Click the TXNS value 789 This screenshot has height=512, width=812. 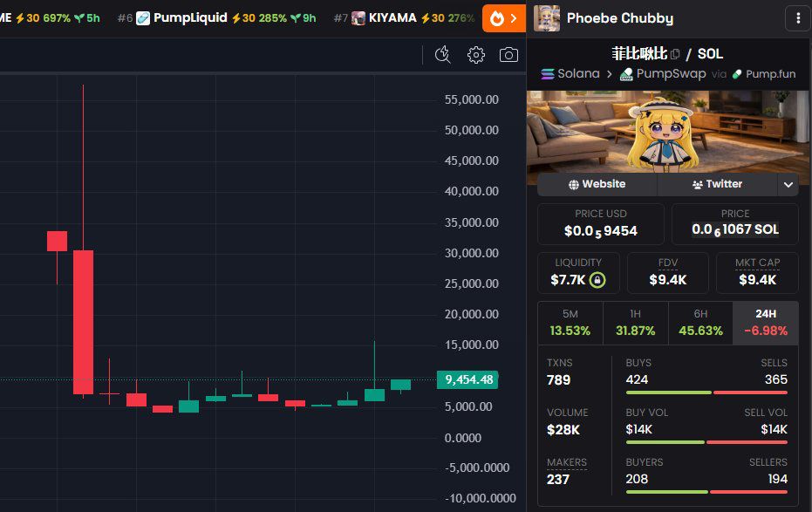click(x=558, y=380)
